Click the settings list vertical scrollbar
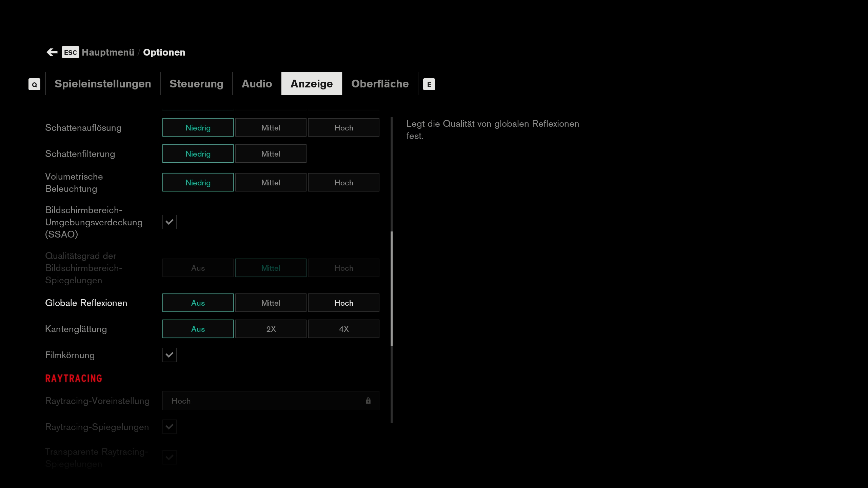Image resolution: width=868 pixels, height=488 pixels. [x=392, y=288]
